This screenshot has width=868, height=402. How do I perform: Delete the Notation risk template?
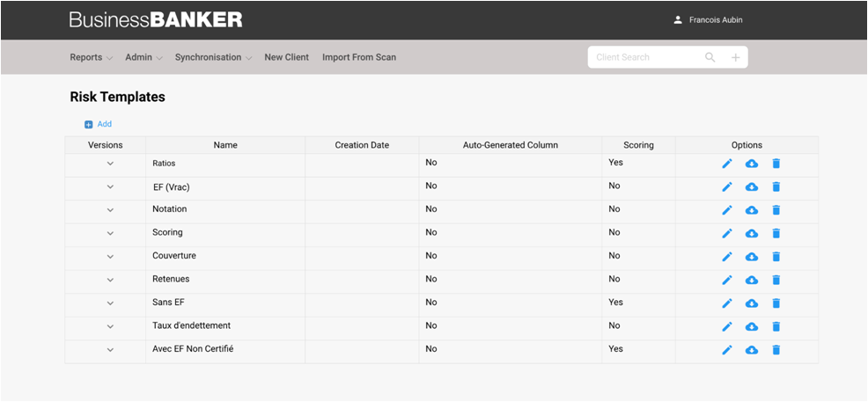click(x=776, y=210)
